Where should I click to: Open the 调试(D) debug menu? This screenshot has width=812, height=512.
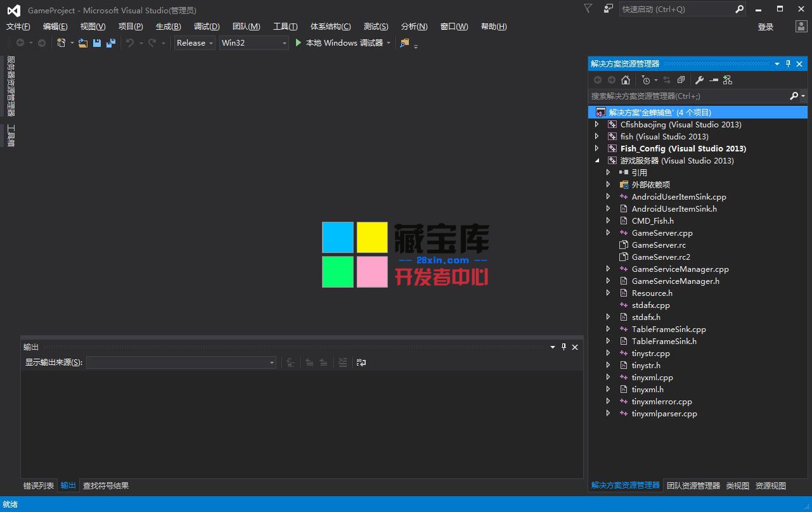click(x=207, y=26)
